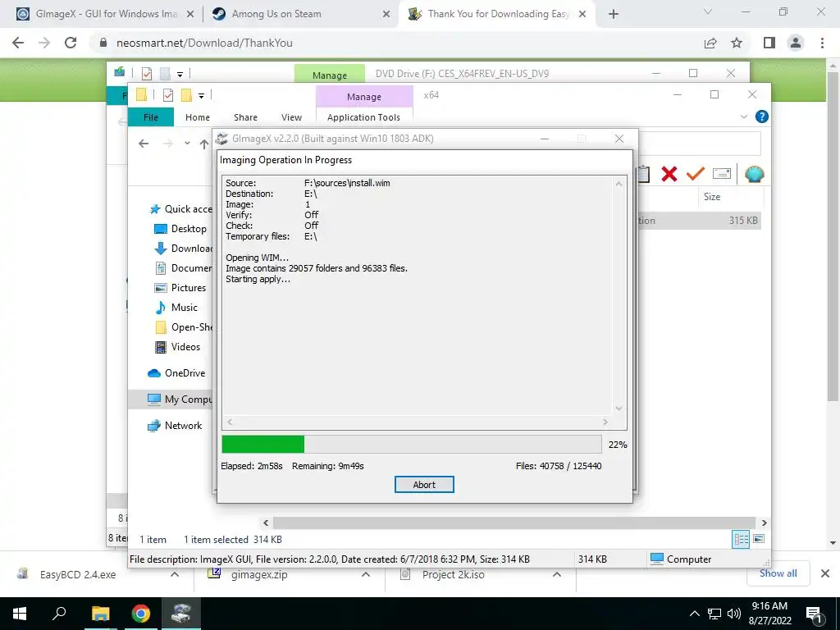
Task: Open Windows Start menu
Action: 20,614
